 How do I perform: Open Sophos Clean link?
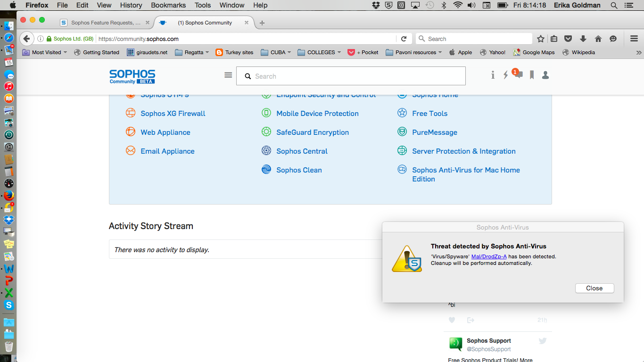(299, 170)
